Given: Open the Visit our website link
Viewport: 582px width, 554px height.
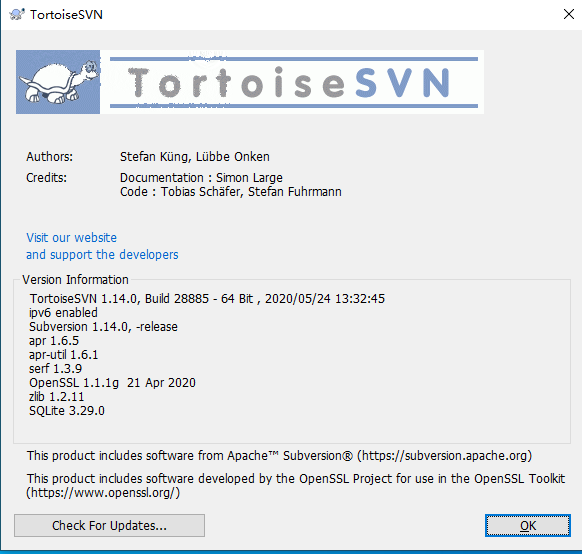Looking at the screenshot, I should tap(71, 237).
